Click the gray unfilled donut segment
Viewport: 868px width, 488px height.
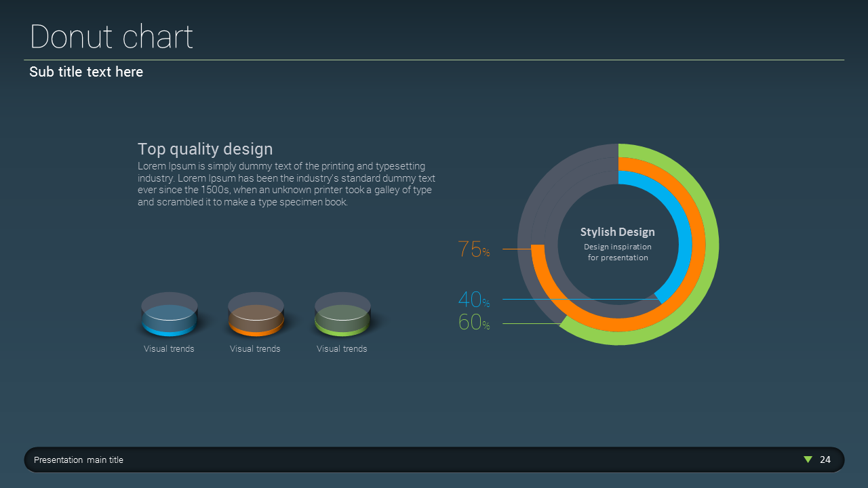[x=536, y=203]
